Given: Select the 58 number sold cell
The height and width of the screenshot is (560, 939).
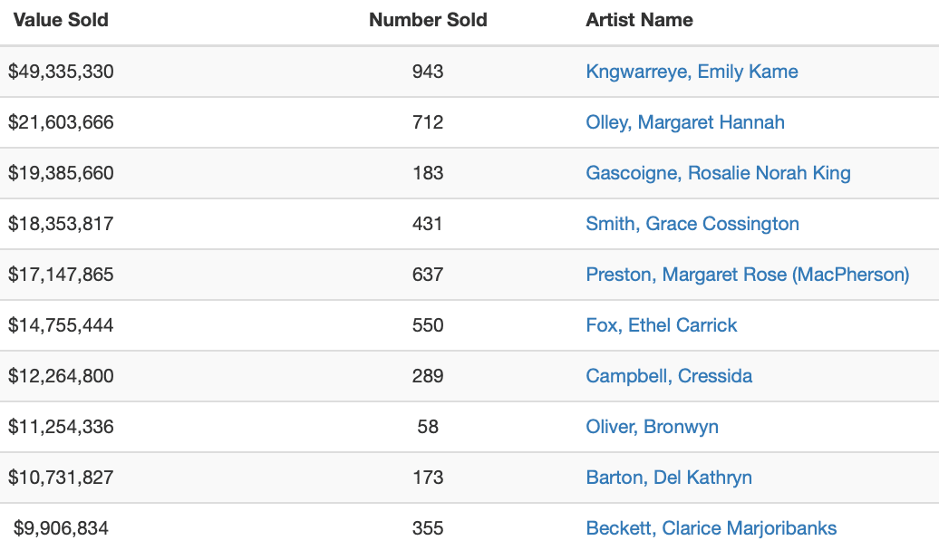Looking at the screenshot, I should 428,427.
